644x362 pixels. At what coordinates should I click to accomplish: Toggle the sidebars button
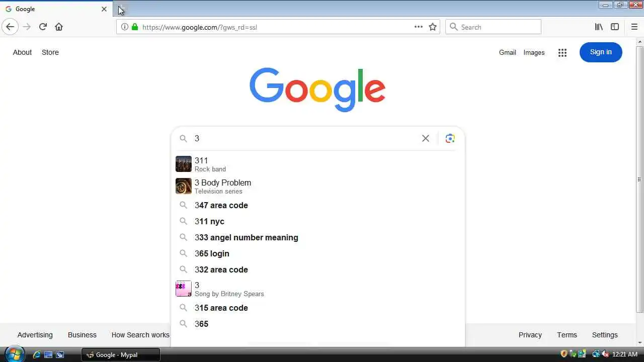pos(615,27)
